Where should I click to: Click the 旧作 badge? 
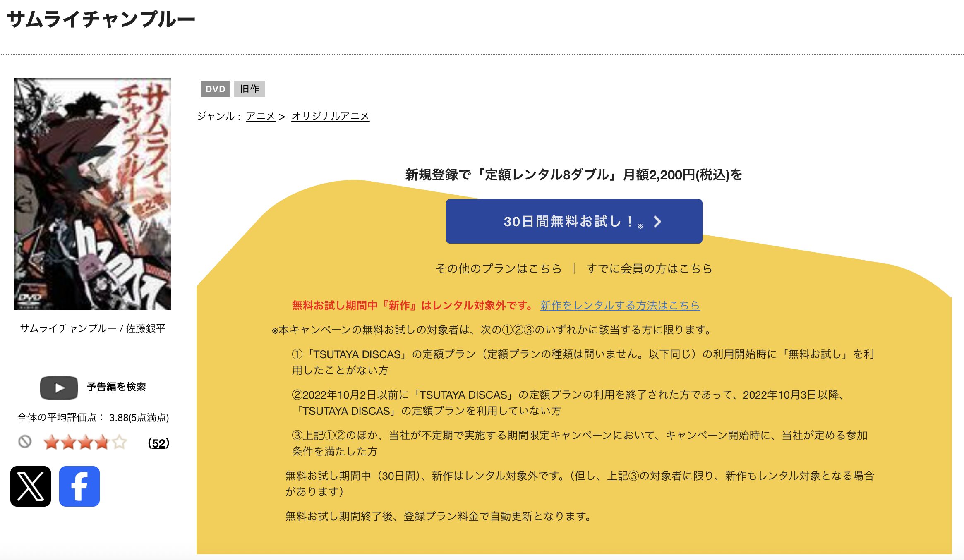point(249,89)
